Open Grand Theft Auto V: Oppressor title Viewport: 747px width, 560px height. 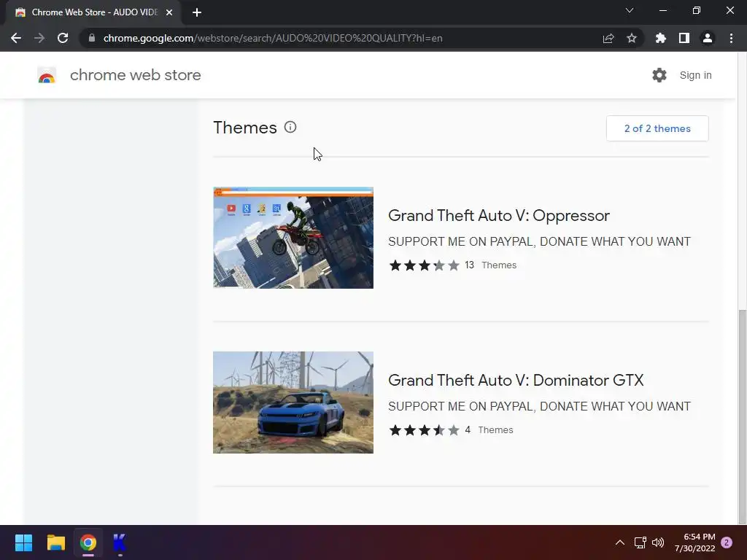click(x=499, y=216)
